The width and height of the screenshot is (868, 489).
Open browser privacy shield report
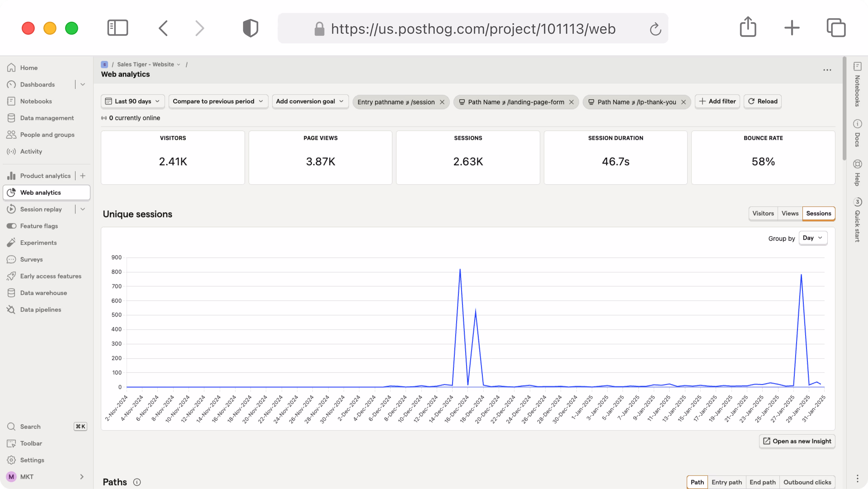(x=250, y=28)
